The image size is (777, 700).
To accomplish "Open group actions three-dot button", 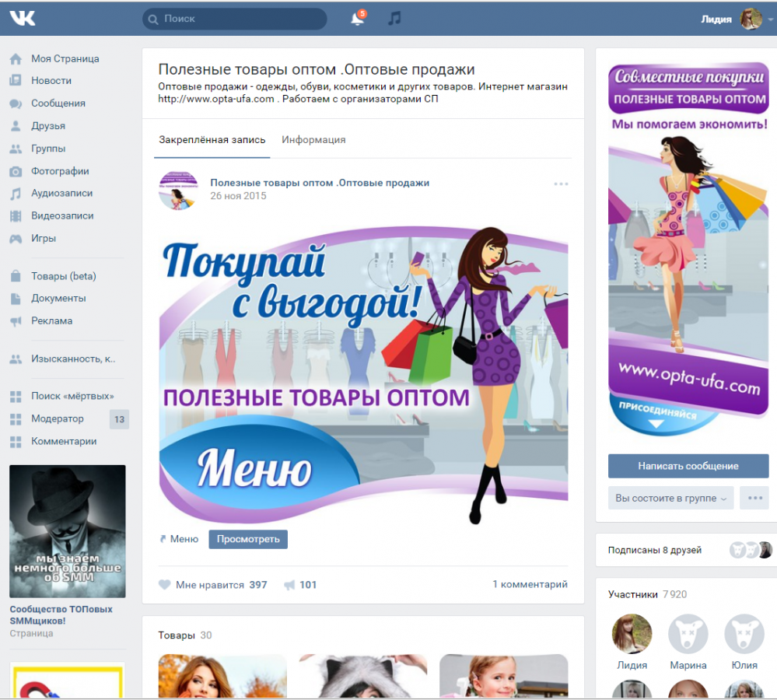I will [x=754, y=498].
